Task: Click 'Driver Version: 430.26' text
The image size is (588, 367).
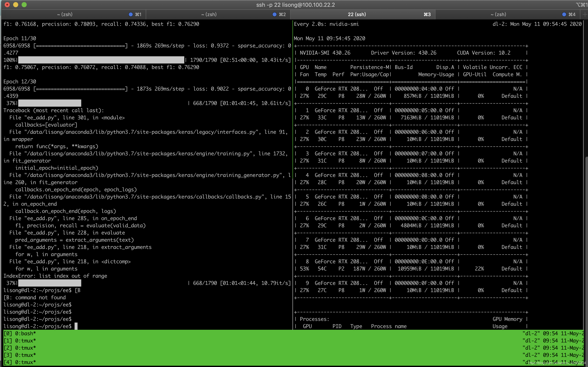Action: click(x=404, y=53)
